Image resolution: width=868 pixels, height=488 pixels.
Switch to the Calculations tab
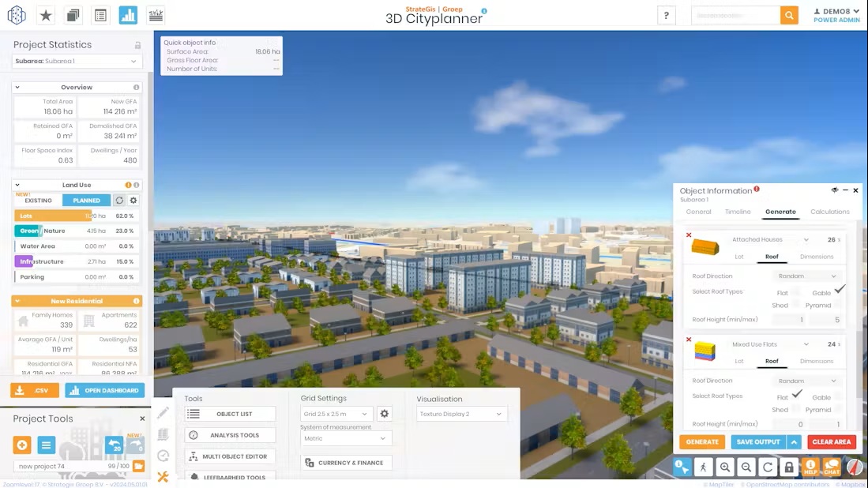(829, 212)
